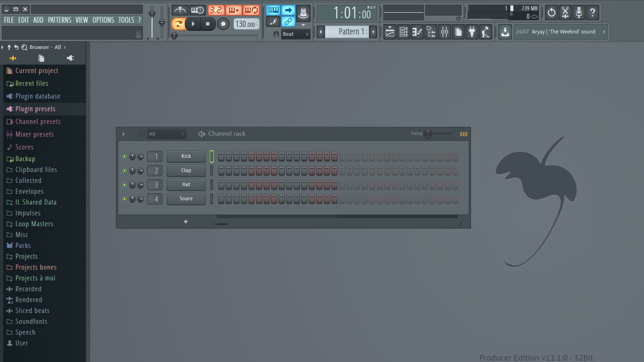Toggle the loop recording button
Viewport: 644px width, 362px height.
[x=251, y=10]
